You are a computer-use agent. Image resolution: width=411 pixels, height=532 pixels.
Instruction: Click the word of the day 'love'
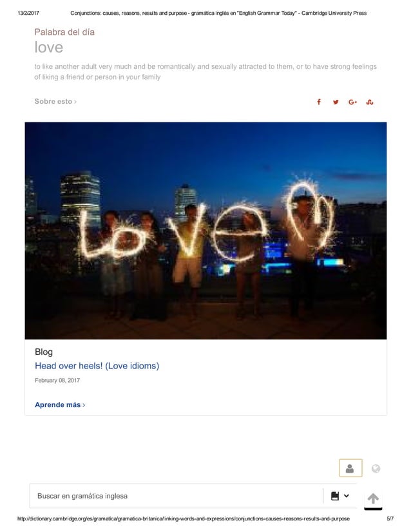(48, 48)
